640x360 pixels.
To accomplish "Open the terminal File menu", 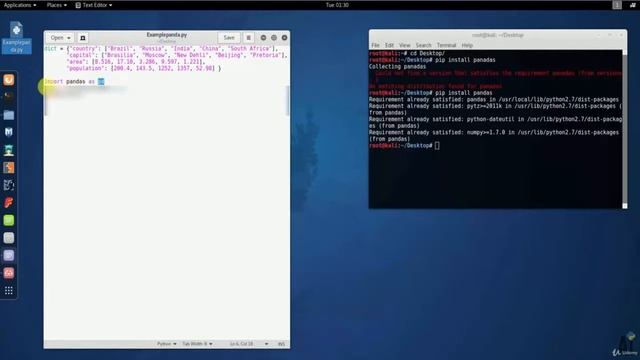I will 376,45.
